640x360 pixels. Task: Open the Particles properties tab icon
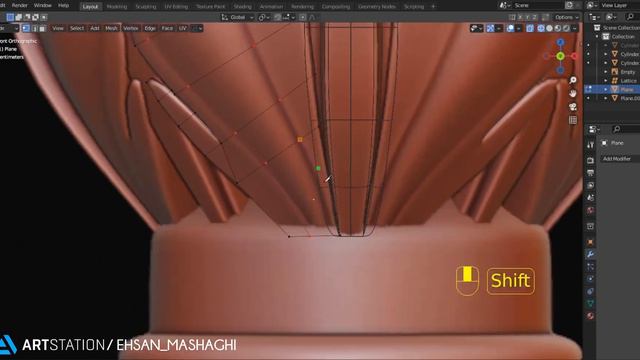coord(591,267)
